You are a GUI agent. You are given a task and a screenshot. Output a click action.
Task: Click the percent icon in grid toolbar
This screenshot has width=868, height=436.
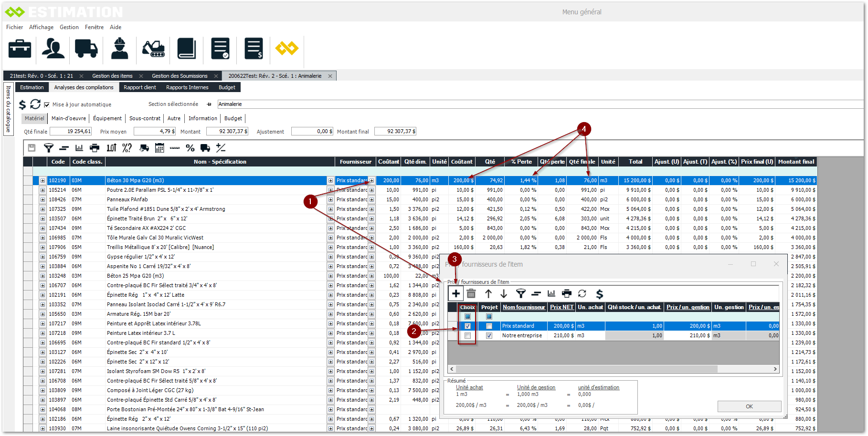coord(190,148)
